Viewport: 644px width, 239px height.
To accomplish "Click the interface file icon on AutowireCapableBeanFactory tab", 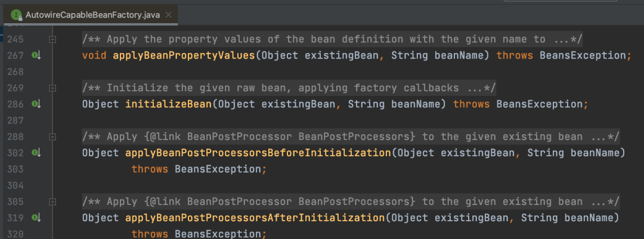I will tap(17, 15).
